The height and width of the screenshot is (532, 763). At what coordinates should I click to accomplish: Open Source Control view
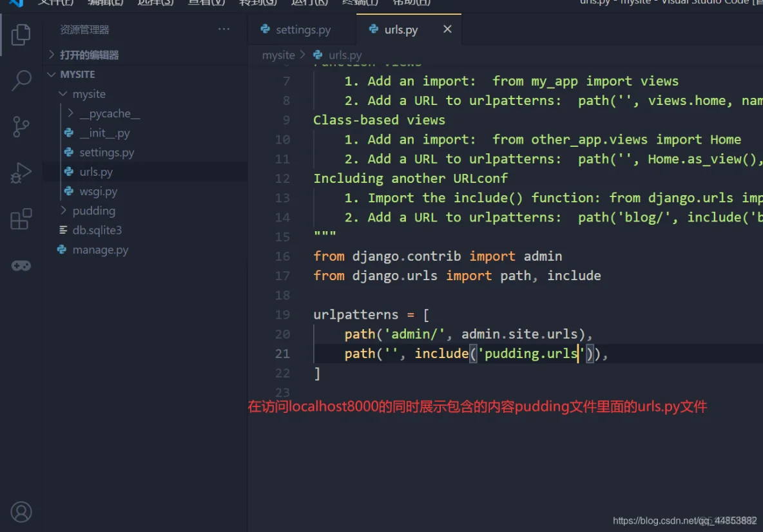tap(21, 127)
